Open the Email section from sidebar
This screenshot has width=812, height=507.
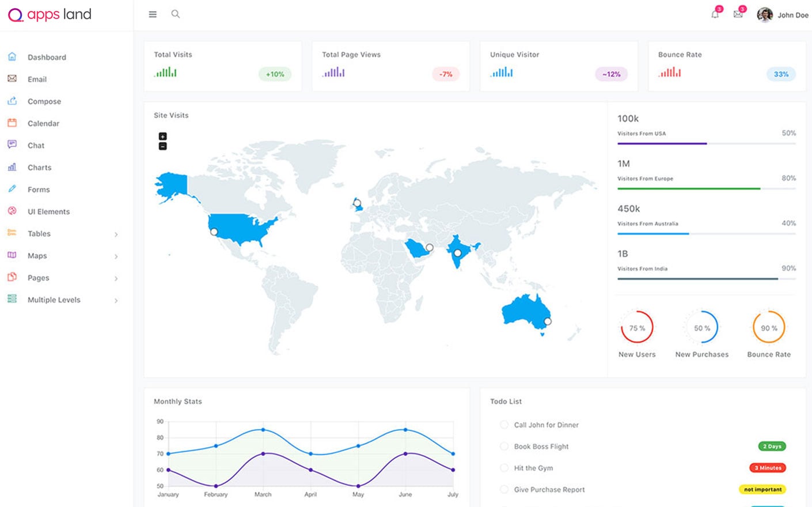pos(37,79)
